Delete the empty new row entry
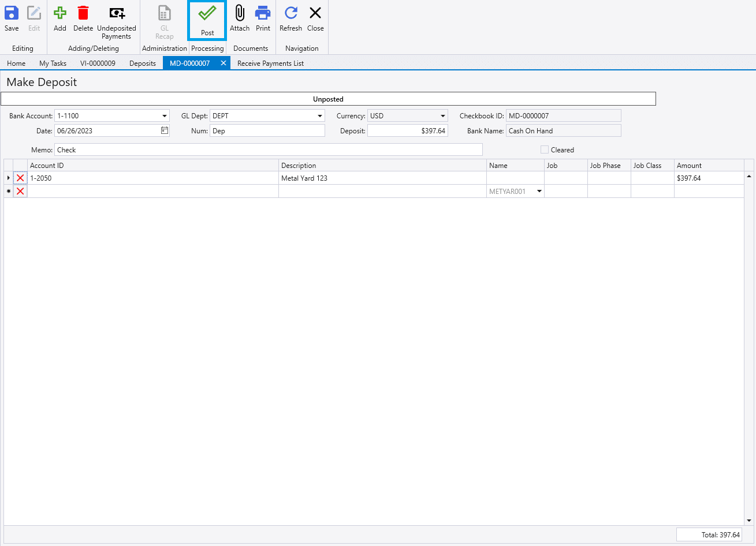756x546 pixels. 20,191
